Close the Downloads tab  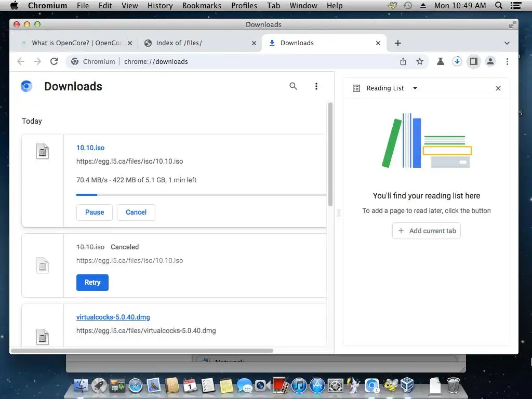(x=378, y=43)
